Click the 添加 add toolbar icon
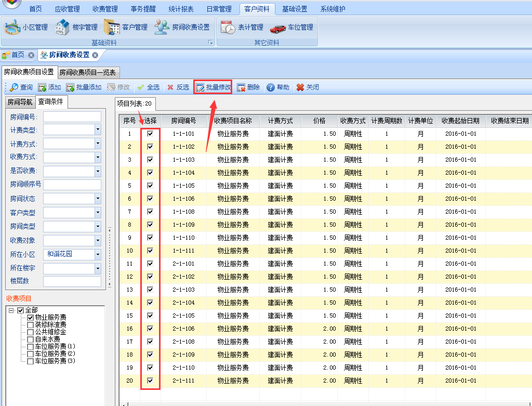 [42, 87]
